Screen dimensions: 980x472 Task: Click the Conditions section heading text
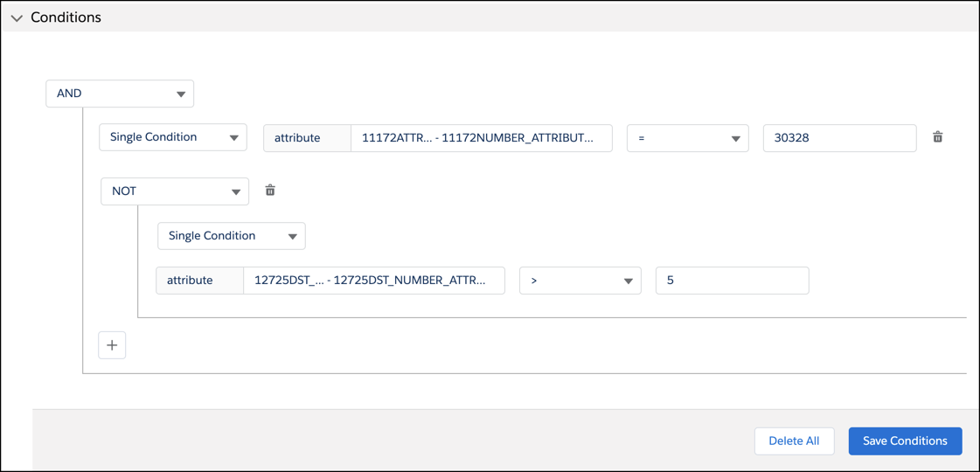tap(66, 17)
